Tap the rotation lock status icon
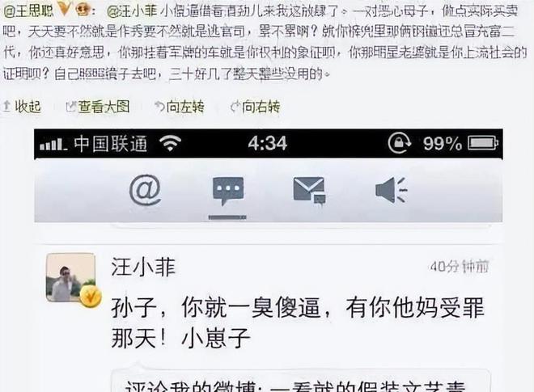Viewport: 534px width, 392px height. point(400,143)
